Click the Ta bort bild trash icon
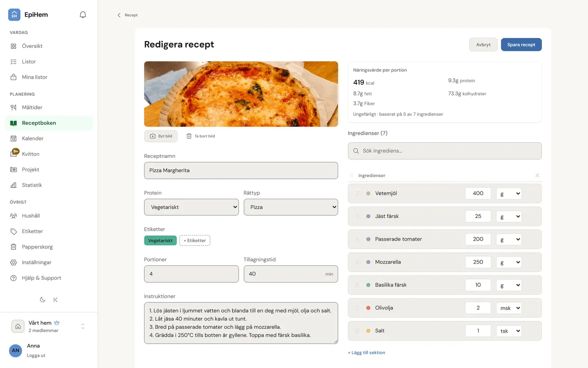Screen dimensions: 588x368 click(x=189, y=136)
